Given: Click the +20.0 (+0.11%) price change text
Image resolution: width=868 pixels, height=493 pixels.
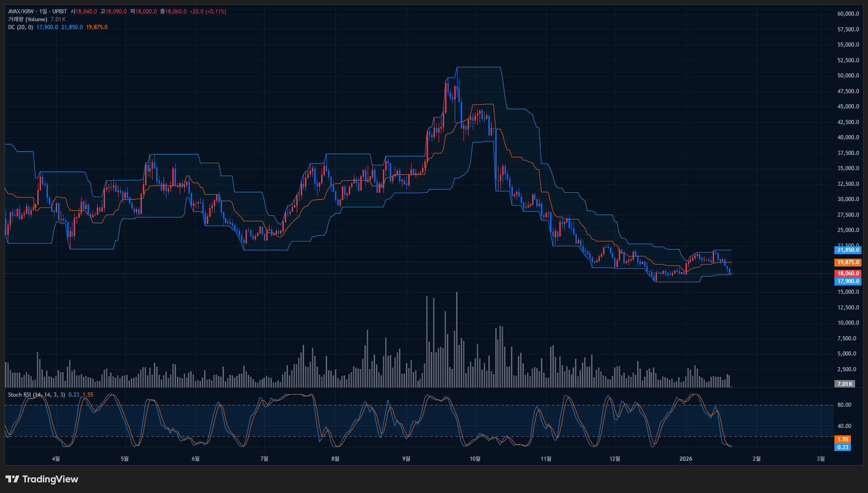Looking at the screenshot, I should (x=208, y=12).
